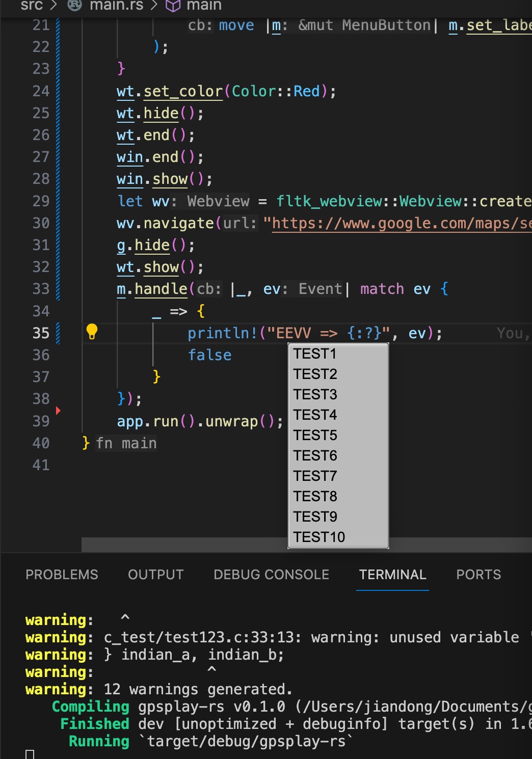Click the symbol icon beside the main breadcrumb
Image resolution: width=532 pixels, height=759 pixels.
(173, 6)
